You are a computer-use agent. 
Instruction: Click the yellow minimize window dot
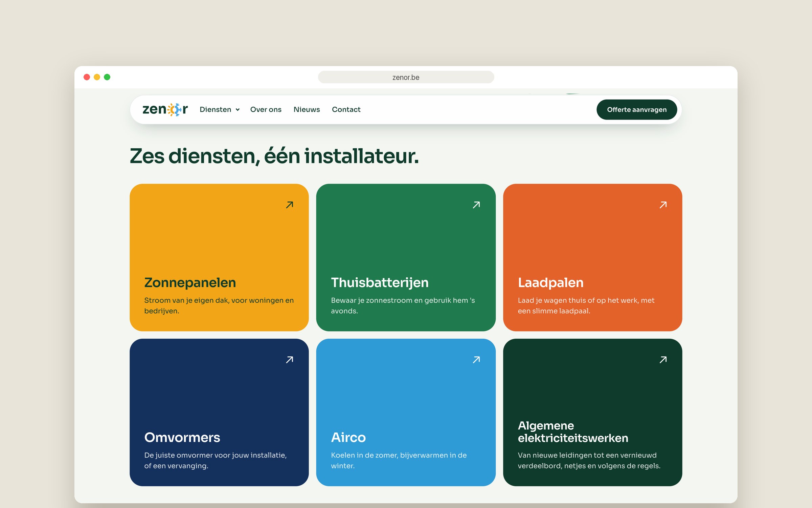(x=97, y=77)
